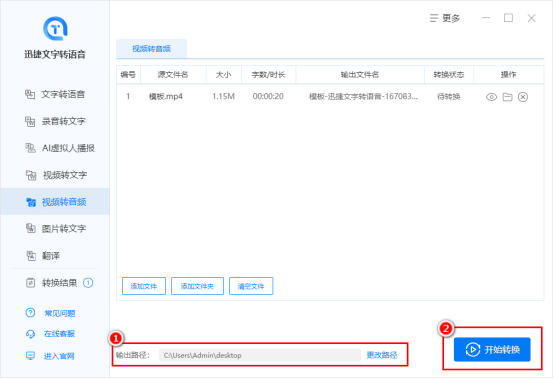Click the 视频转文字 sidebar icon

pos(31,175)
